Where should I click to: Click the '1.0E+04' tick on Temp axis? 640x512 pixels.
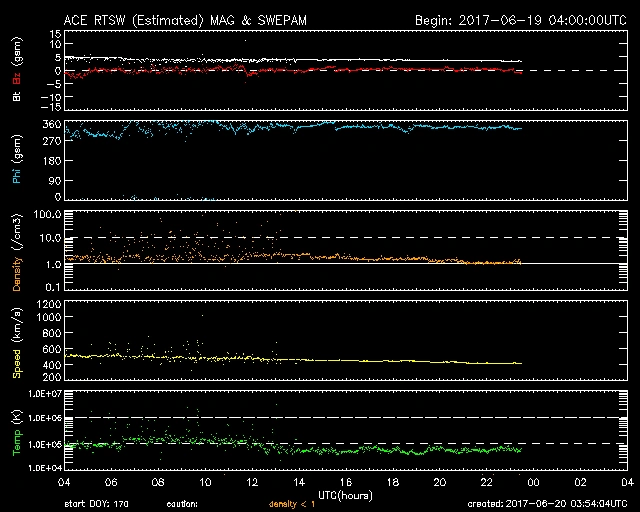pos(45,468)
